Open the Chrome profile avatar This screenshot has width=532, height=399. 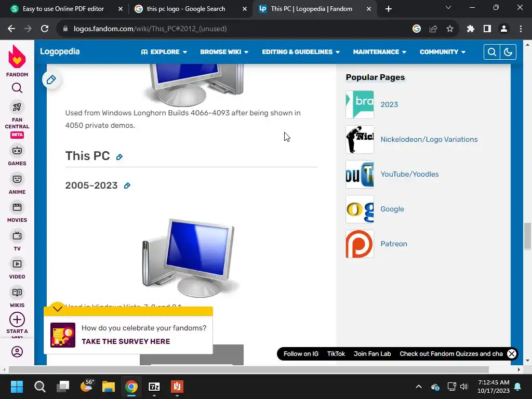[504, 29]
